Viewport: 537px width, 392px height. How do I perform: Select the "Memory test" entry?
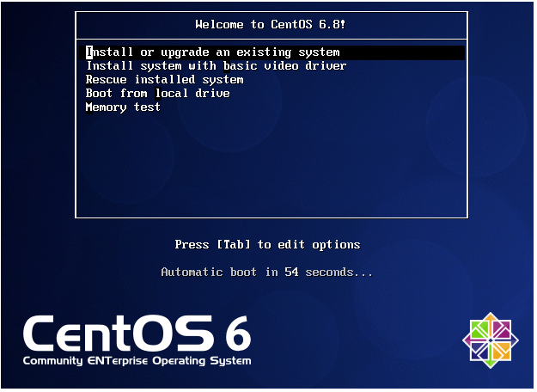(123, 107)
